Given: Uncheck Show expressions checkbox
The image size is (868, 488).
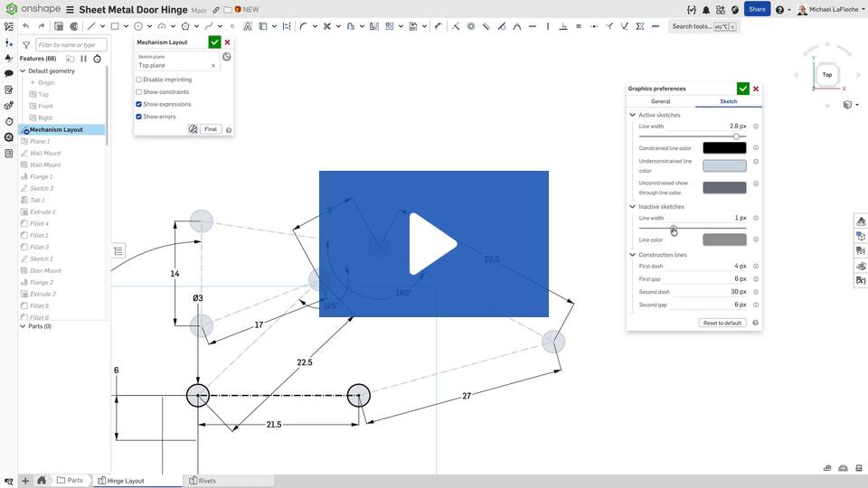Looking at the screenshot, I should 139,104.
